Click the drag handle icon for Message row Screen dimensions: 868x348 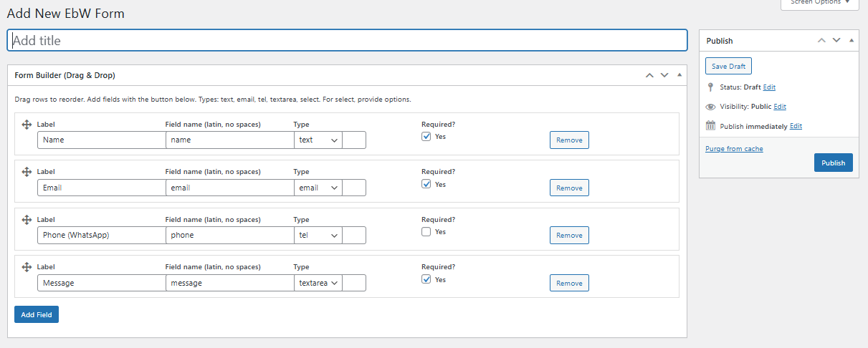[x=27, y=267]
